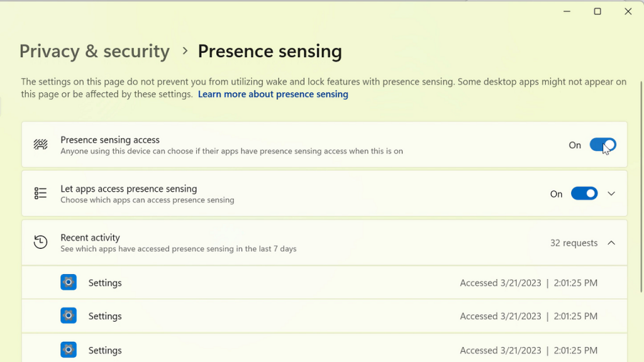Open Learn more about presence sensing
Viewport: 644px width, 362px height.
273,94
